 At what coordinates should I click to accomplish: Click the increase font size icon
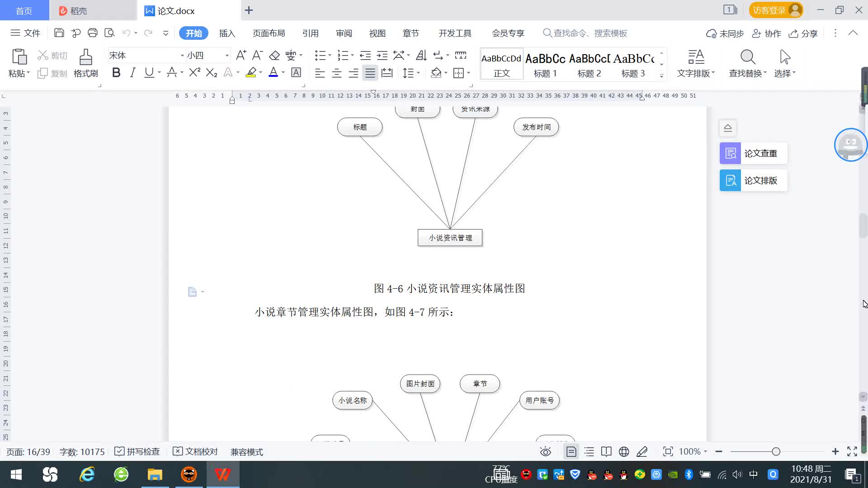pyautogui.click(x=241, y=55)
